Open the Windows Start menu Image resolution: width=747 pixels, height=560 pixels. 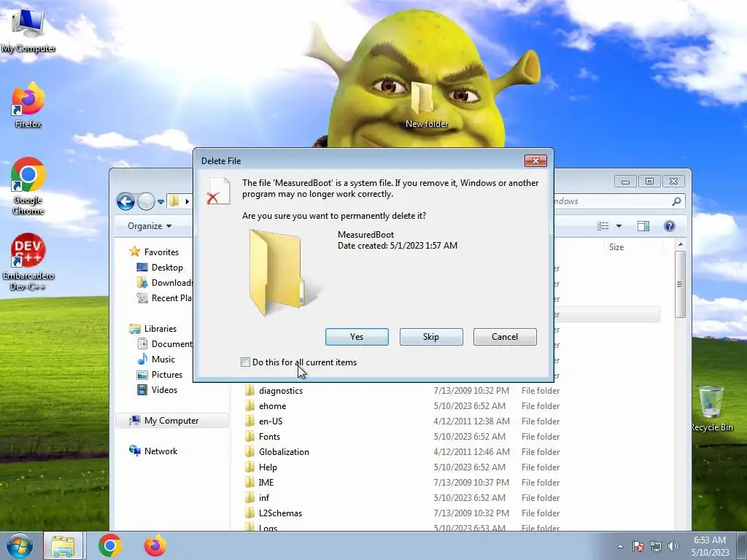click(x=20, y=545)
